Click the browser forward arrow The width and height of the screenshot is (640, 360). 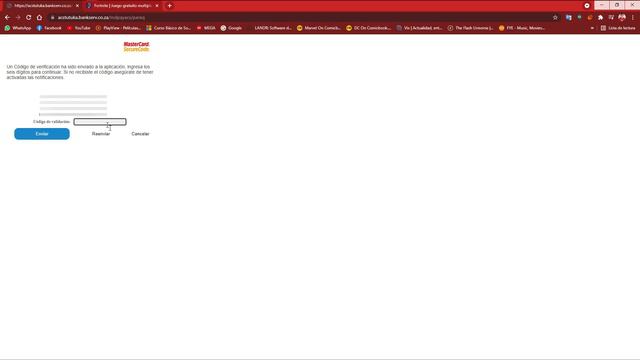point(18,18)
